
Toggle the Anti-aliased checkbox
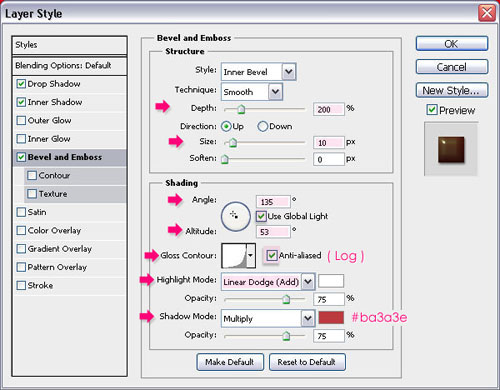click(272, 256)
